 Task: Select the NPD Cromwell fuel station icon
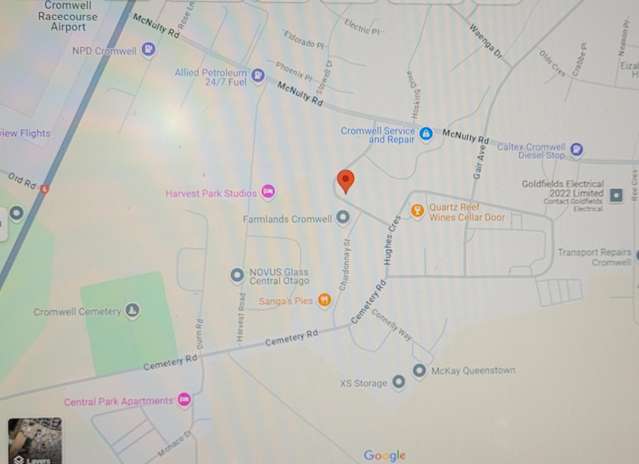click(x=149, y=49)
